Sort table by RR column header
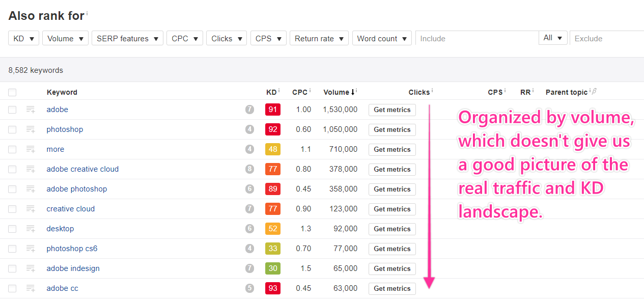 [525, 92]
